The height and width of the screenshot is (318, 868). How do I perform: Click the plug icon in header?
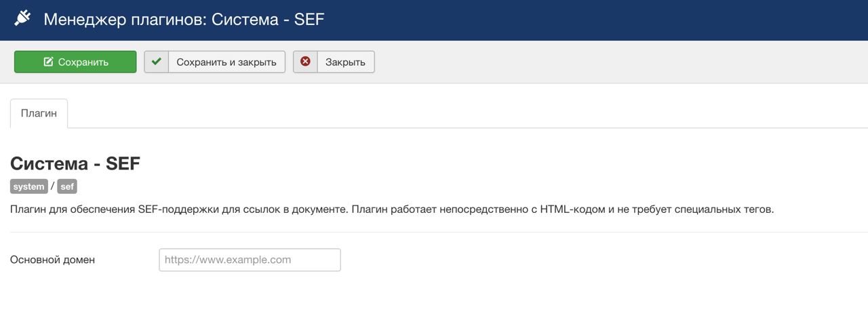(22, 18)
